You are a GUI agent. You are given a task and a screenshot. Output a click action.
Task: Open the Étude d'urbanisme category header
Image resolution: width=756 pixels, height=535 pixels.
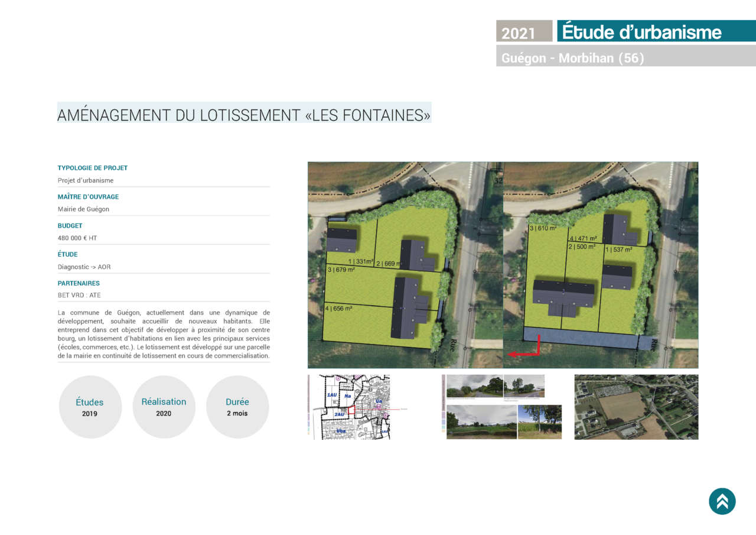656,31
